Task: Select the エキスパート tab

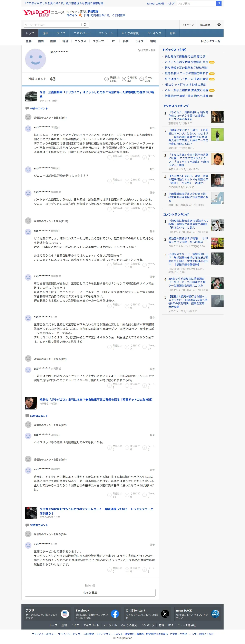Action: [82, 33]
